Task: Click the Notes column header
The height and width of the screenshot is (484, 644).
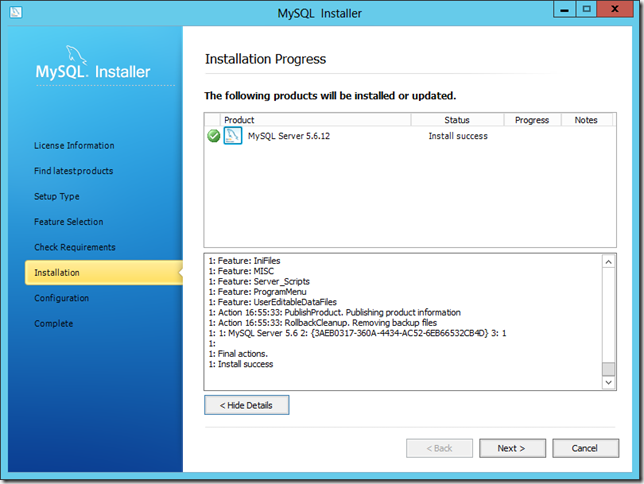Action: tap(586, 120)
